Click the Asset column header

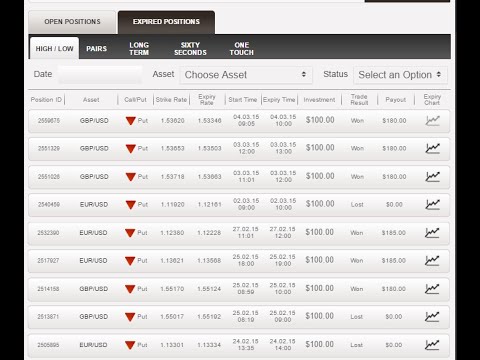pos(91,100)
